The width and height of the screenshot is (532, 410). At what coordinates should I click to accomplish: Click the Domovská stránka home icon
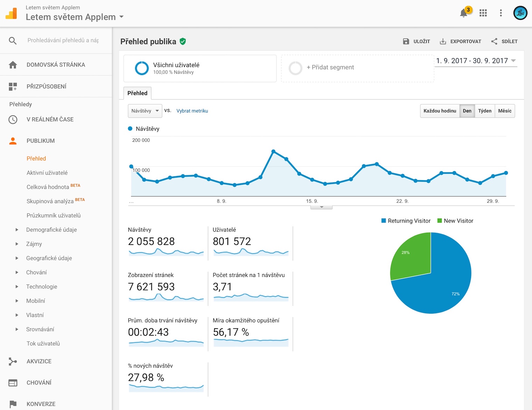pyautogui.click(x=13, y=65)
